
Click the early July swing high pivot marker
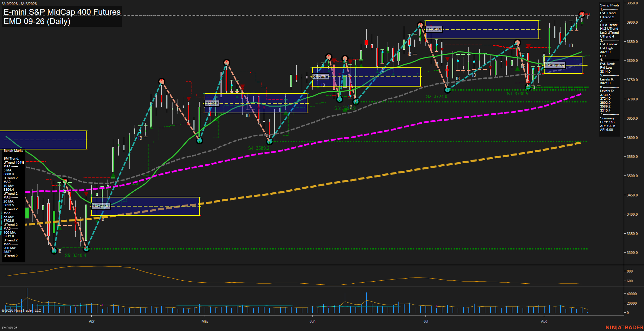point(420,25)
